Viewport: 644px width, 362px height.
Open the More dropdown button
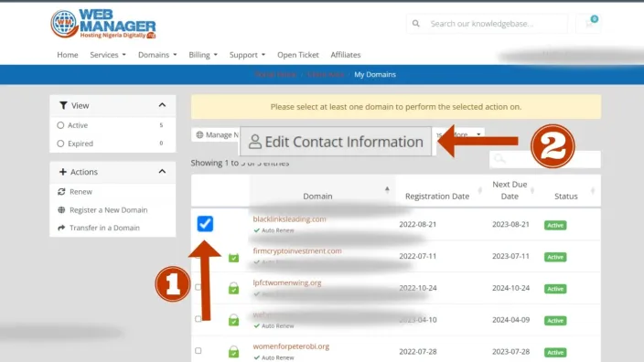point(467,134)
